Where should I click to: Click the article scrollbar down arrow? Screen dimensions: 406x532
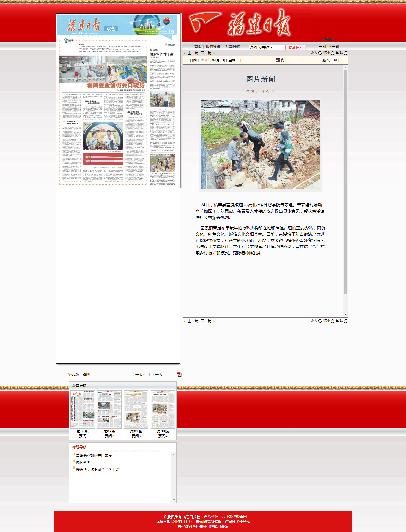coord(345,315)
